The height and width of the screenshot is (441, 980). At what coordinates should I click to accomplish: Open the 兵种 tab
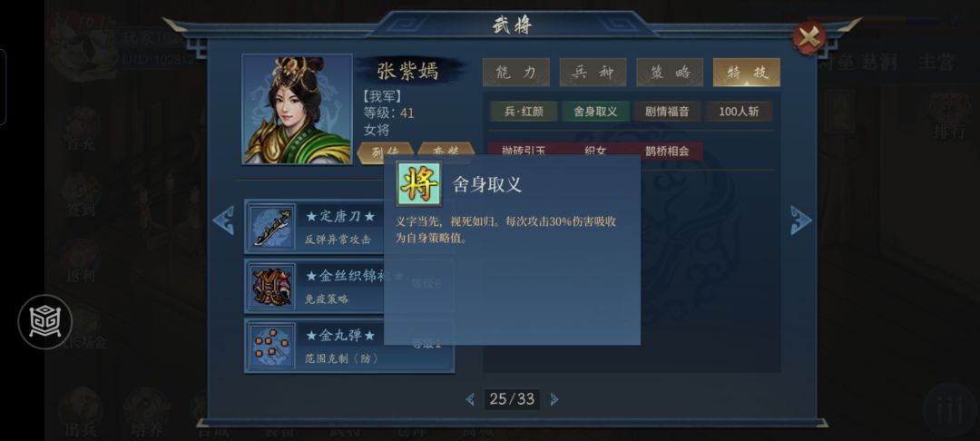pyautogui.click(x=593, y=73)
